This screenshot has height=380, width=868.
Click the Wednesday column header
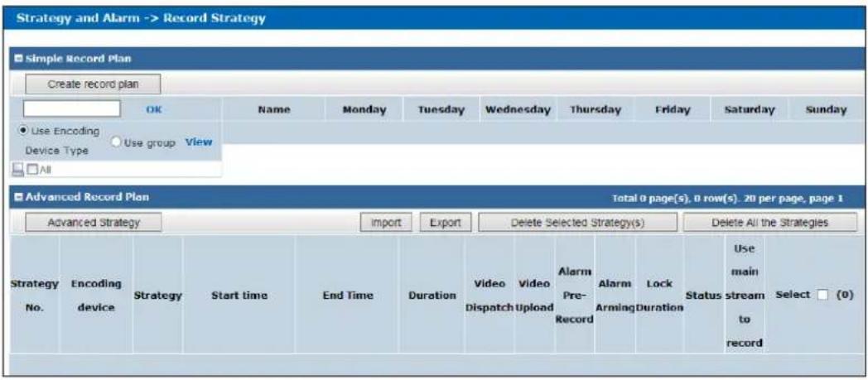(518, 109)
